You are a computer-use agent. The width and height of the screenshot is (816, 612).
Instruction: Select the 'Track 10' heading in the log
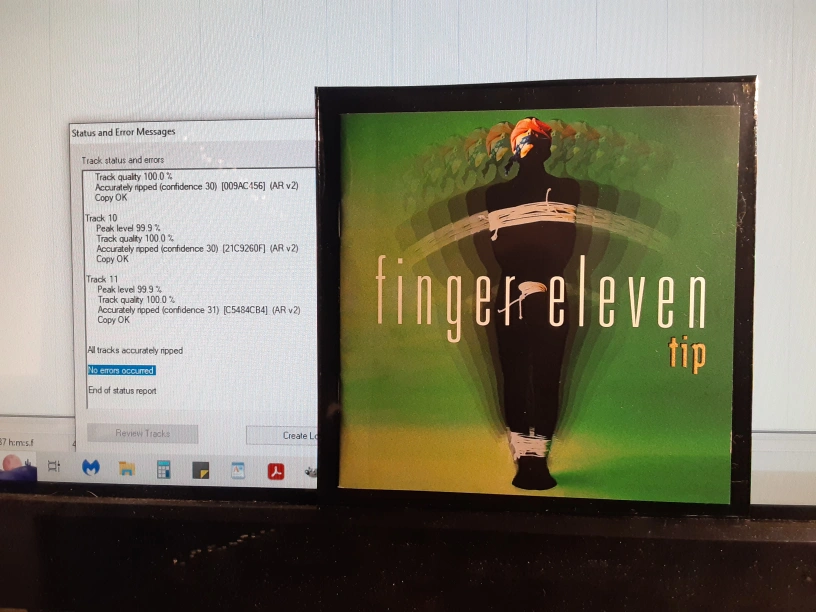click(101, 218)
